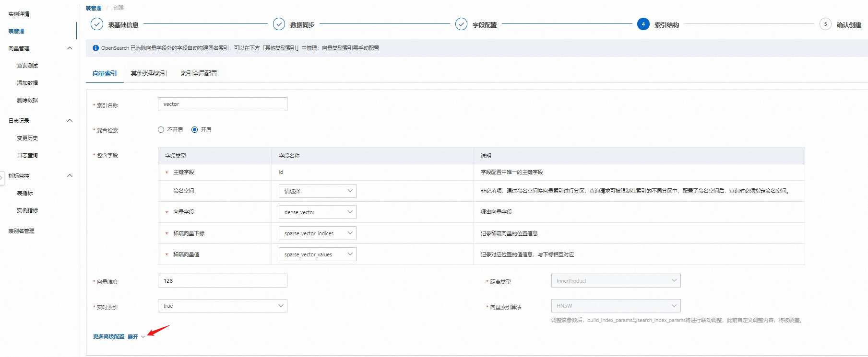Click the sidebar collapse handle at left edge
The image size is (868, 357).
pyautogui.click(x=1, y=177)
